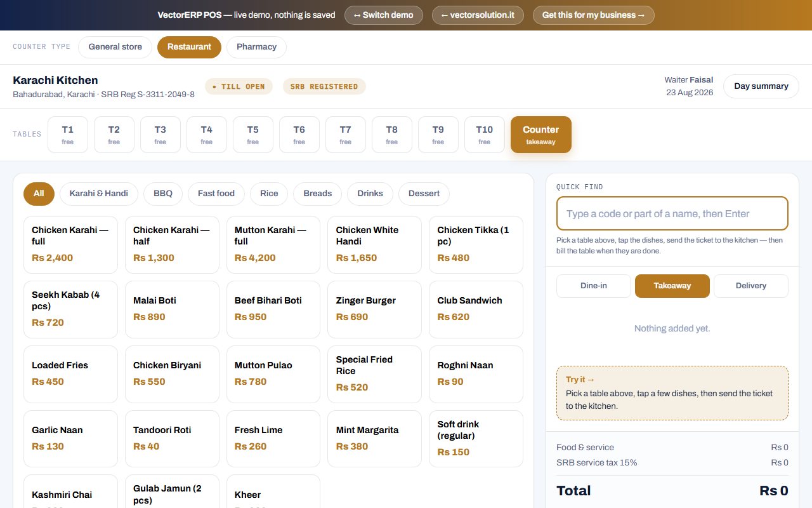Click the Switch demo button
The width and height of the screenshot is (812, 508).
pos(384,15)
